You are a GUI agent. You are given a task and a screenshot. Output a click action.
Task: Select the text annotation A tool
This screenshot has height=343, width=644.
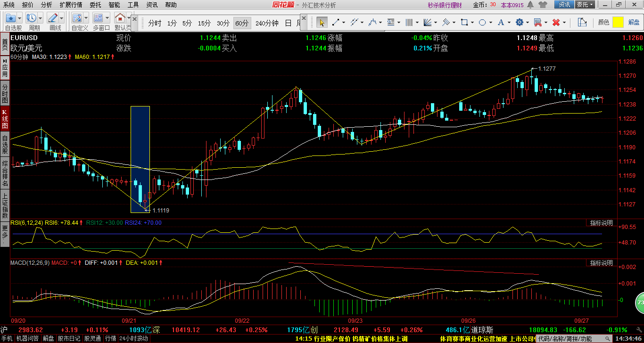[501, 22]
